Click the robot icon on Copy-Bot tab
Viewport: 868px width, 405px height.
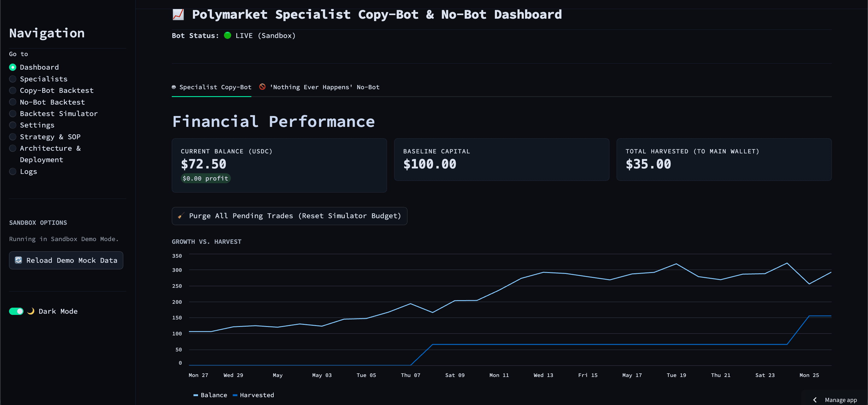pos(174,87)
